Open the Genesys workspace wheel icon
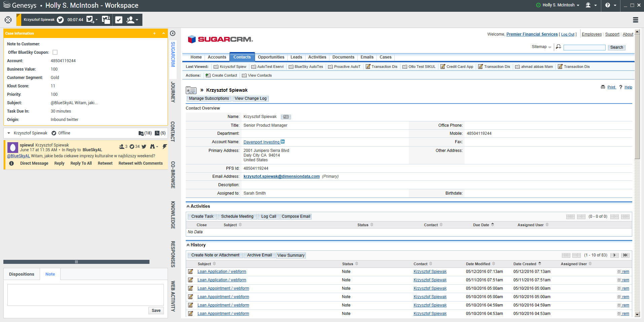Screen dimensions: 644x322 click(x=8, y=20)
